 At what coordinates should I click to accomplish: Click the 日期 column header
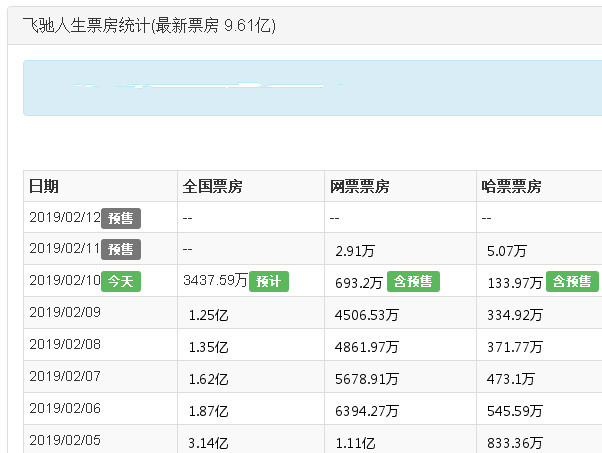point(44,186)
